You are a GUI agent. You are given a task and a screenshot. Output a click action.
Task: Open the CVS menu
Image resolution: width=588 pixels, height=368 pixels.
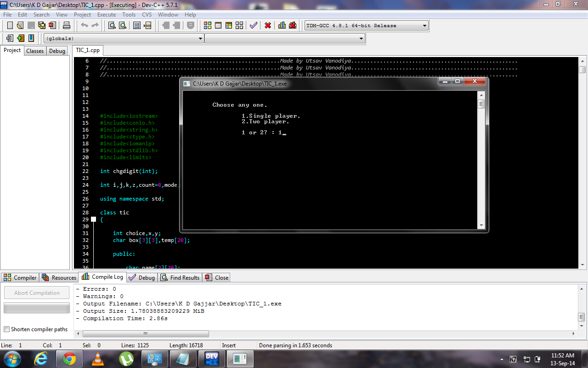coord(147,15)
